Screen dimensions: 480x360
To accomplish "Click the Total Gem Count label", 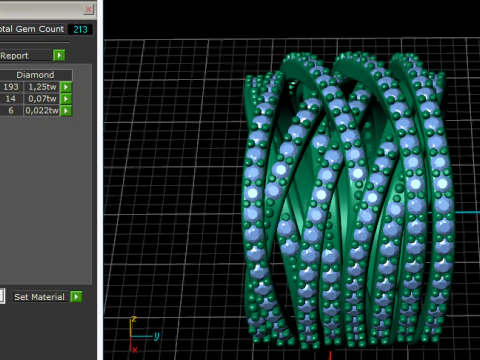I will [x=32, y=29].
